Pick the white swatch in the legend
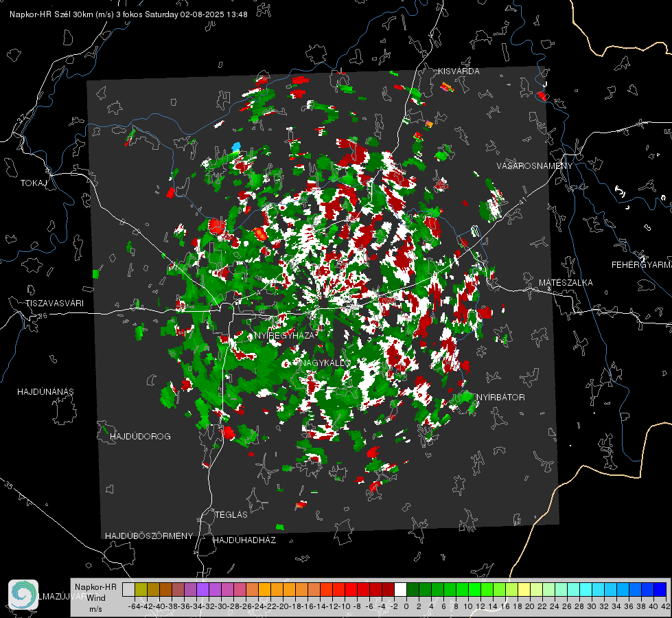 [x=400, y=589]
